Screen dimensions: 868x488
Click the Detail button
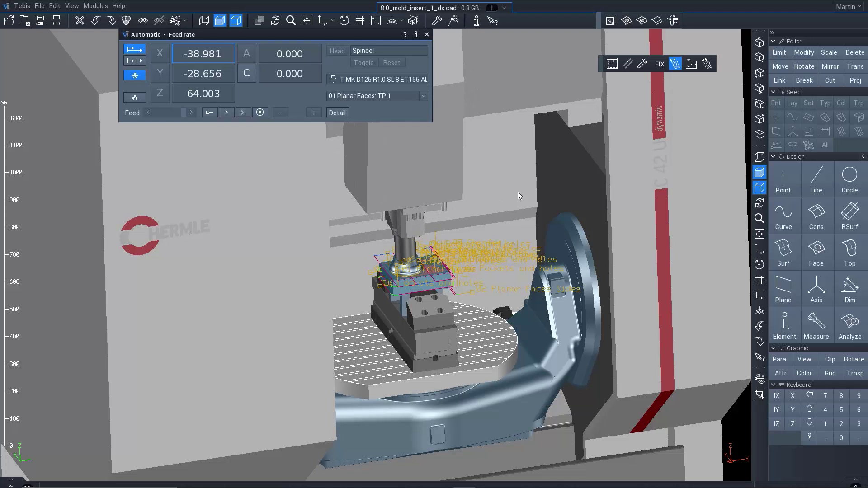point(337,113)
